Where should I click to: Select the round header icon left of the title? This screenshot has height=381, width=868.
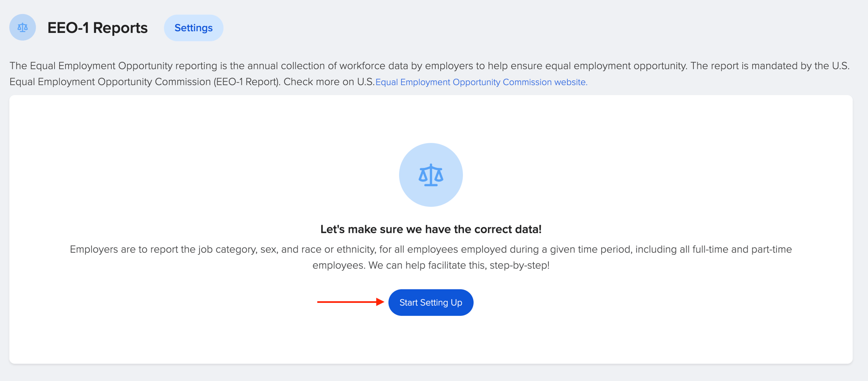click(x=22, y=28)
